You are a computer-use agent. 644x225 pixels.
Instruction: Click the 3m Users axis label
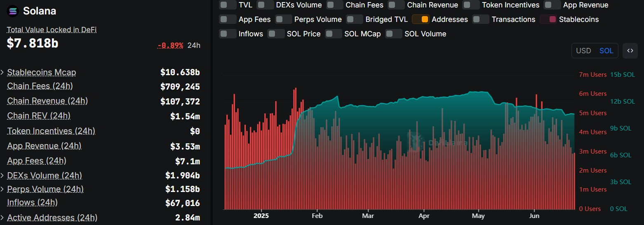click(x=593, y=152)
